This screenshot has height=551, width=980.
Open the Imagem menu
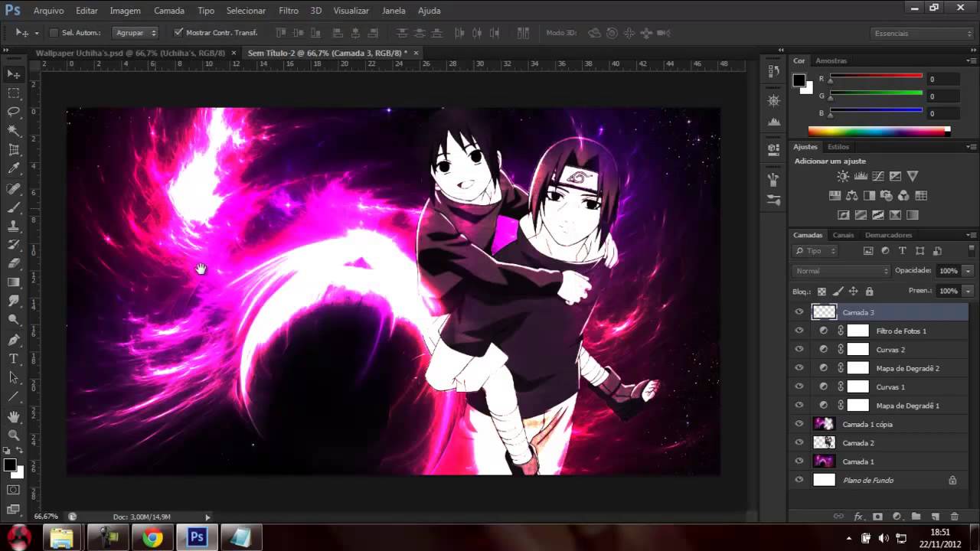point(125,11)
